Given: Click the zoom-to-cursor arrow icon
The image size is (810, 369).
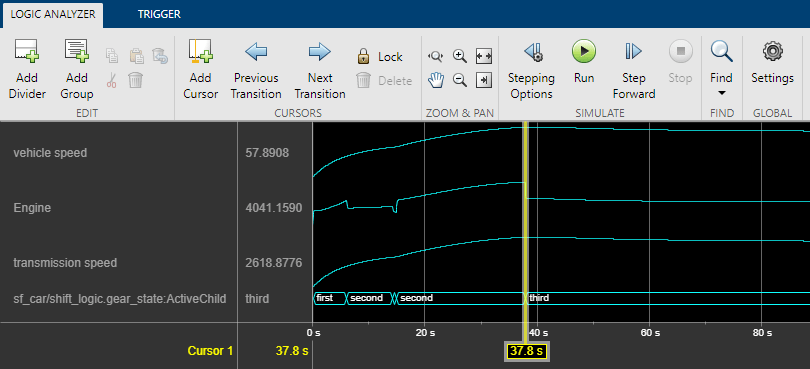Looking at the screenshot, I should pos(484,80).
